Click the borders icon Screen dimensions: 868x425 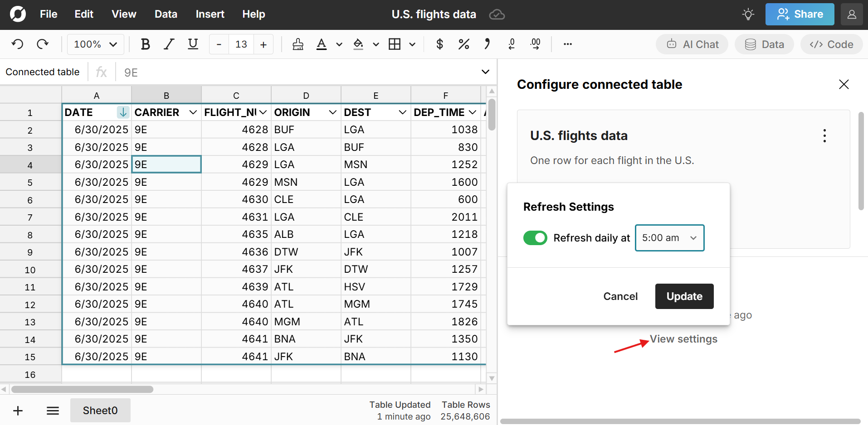point(395,44)
